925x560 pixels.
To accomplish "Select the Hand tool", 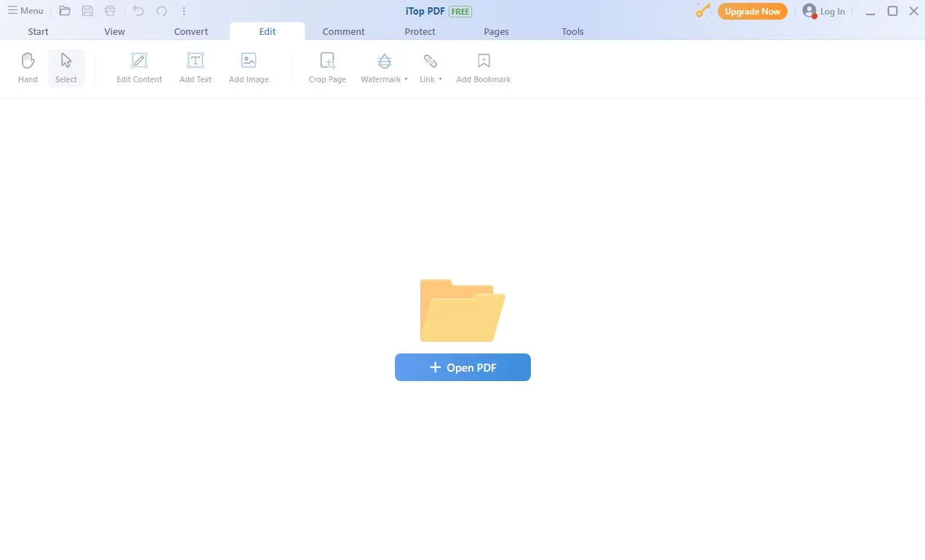I will point(28,68).
